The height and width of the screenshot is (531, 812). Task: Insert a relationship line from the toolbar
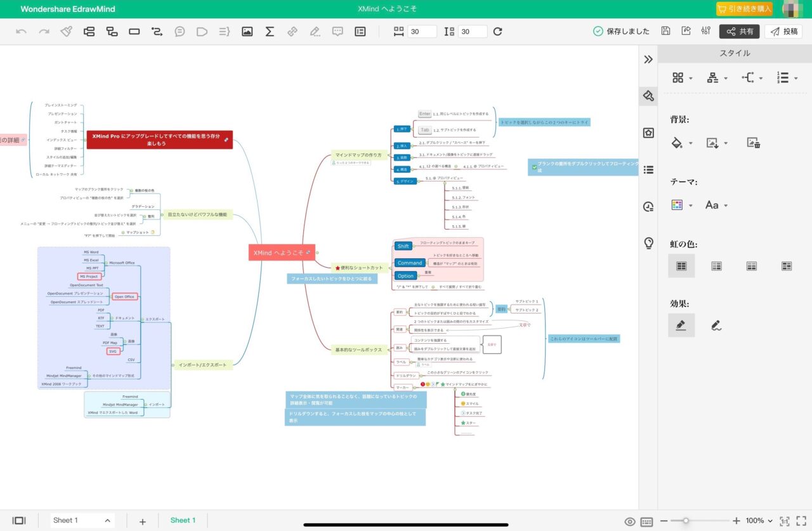pos(157,31)
